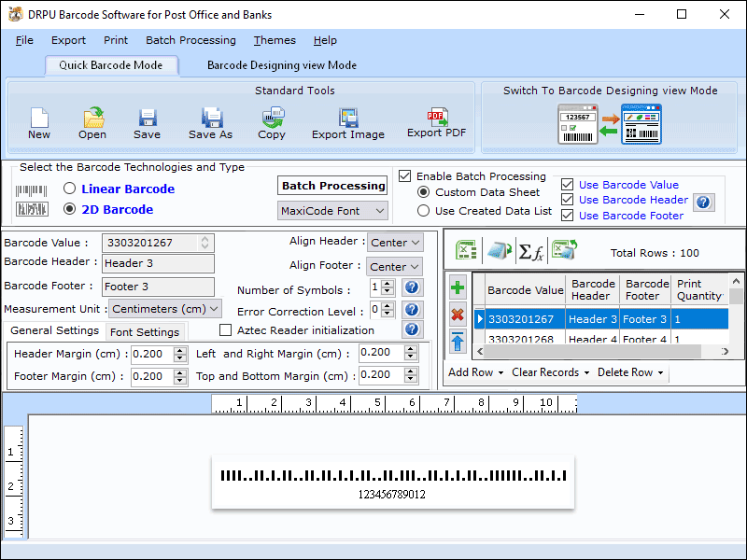Open the MaxiCode Font dropdown
This screenshot has height=560, width=747.
pos(332,211)
